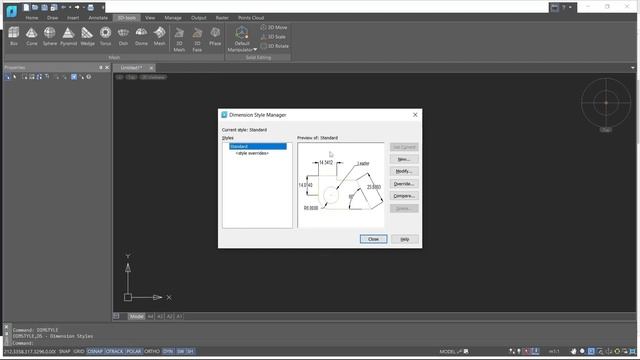
Task: Click the Print icon in quick access toolbar
Action: (x=91, y=7)
